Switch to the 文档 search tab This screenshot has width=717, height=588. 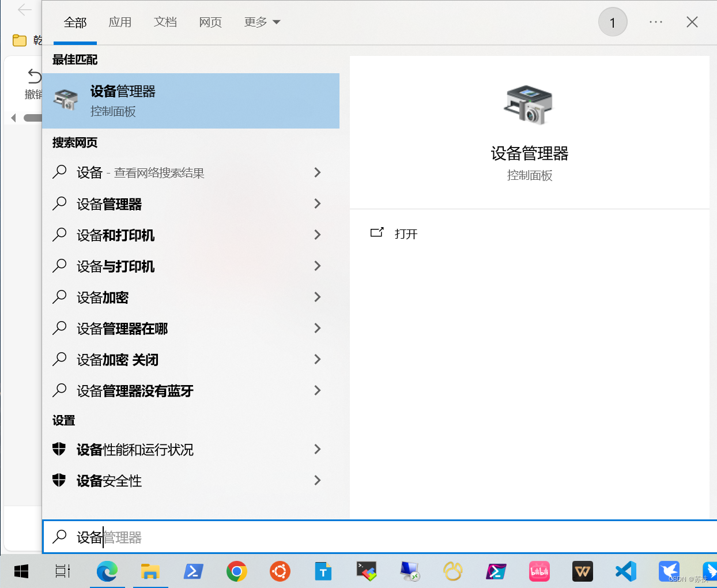(165, 22)
